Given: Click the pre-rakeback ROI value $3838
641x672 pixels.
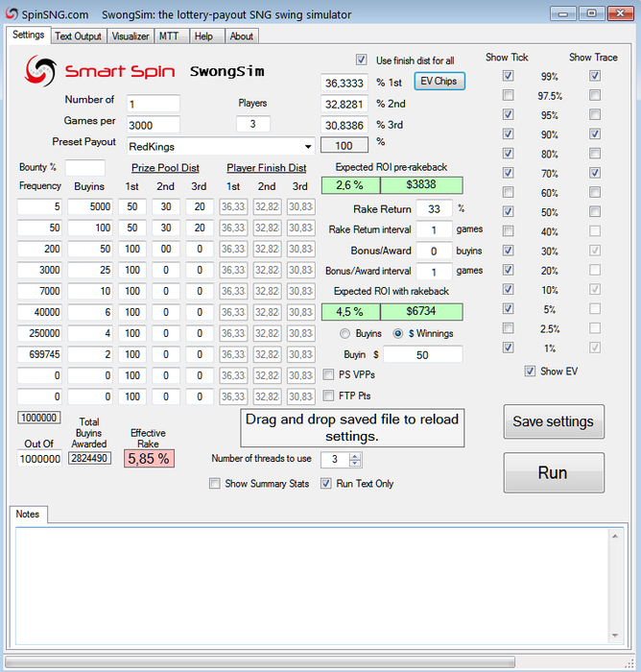Looking at the screenshot, I should (421, 184).
